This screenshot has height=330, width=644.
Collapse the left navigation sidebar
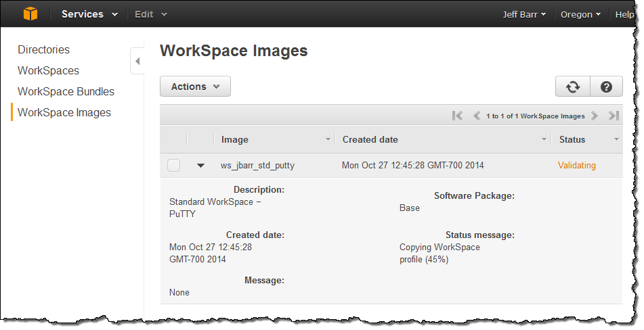(x=137, y=62)
